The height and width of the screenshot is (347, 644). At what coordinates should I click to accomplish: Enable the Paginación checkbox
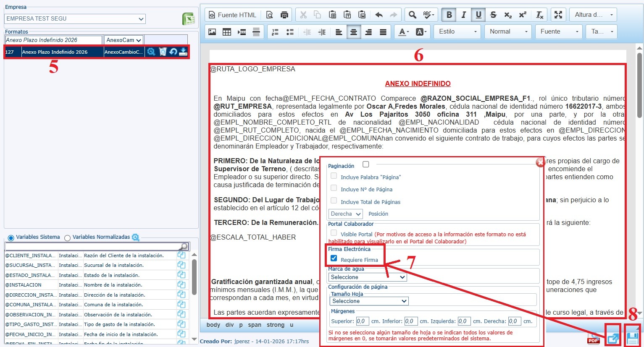(x=366, y=164)
